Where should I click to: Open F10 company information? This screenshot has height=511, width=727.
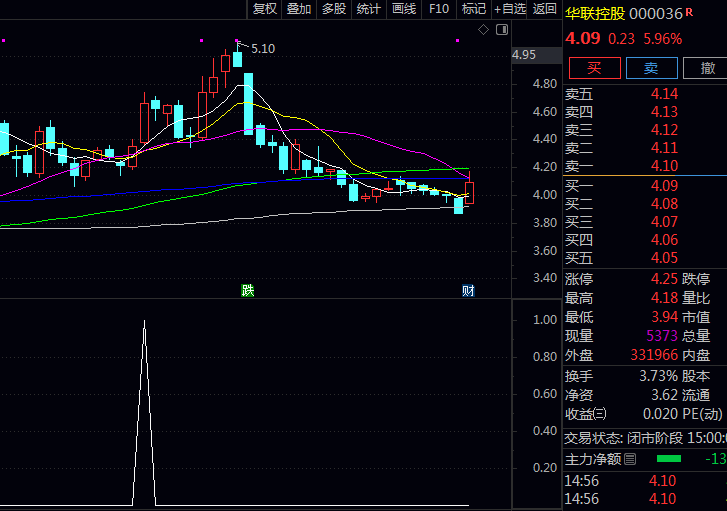coord(438,9)
